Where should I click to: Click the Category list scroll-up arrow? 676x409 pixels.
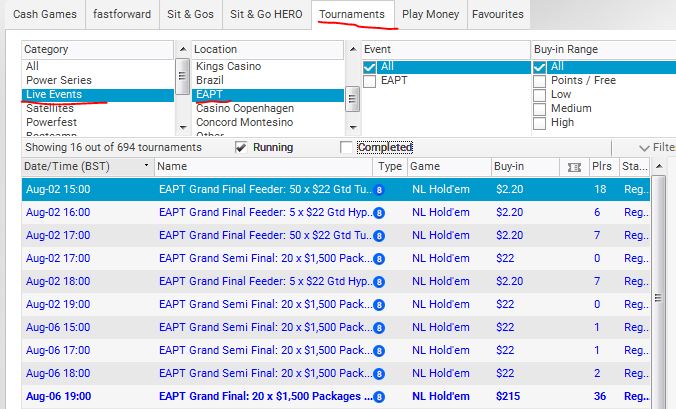(x=183, y=49)
